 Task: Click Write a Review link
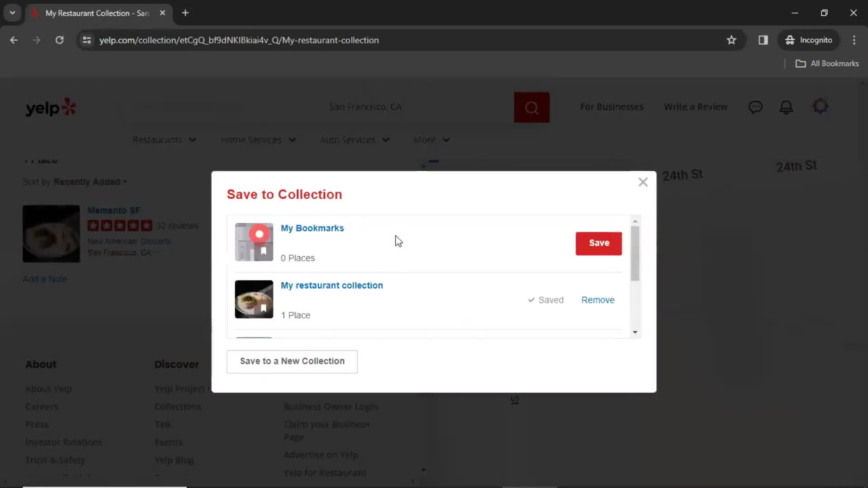click(695, 107)
